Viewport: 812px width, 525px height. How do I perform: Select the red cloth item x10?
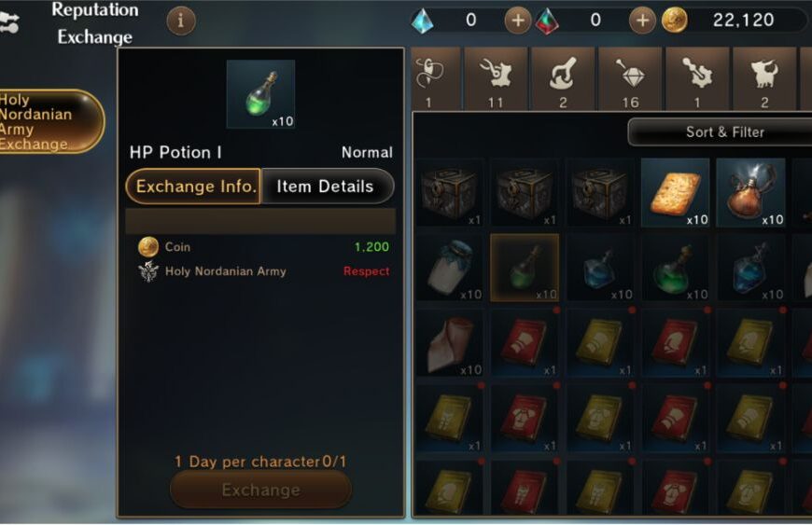click(450, 343)
